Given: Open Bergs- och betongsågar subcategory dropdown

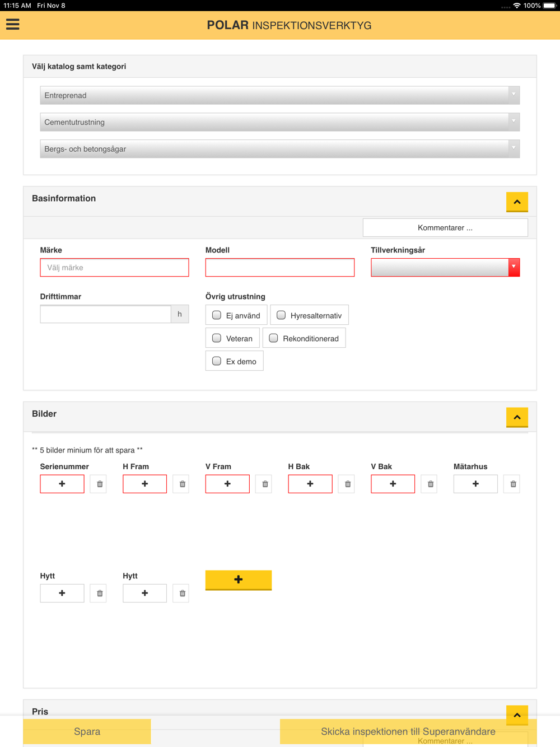Looking at the screenshot, I should (x=280, y=149).
